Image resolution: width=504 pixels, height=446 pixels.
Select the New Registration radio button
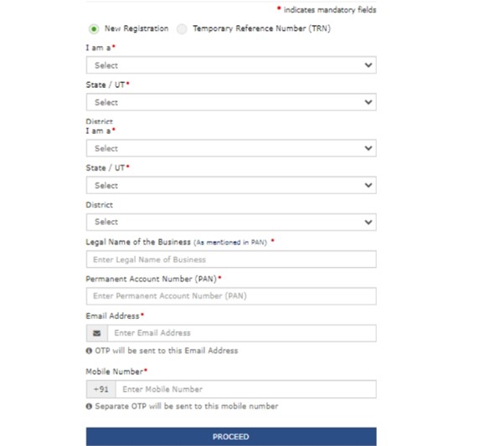coord(93,28)
